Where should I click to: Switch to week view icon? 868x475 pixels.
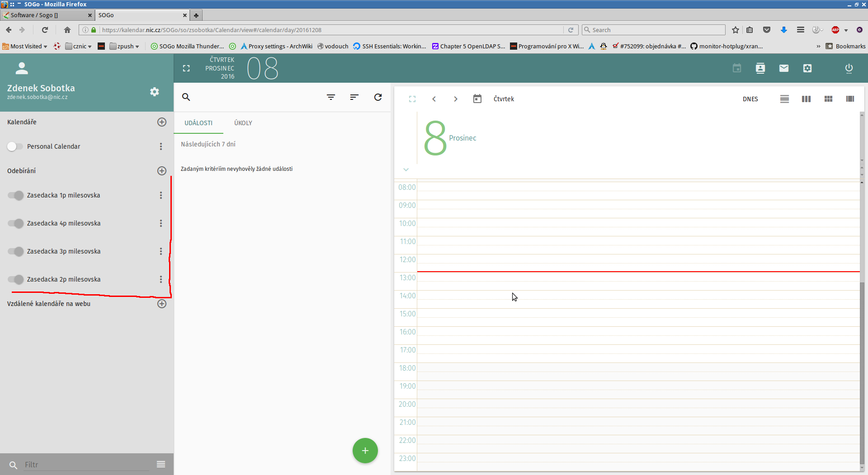pyautogui.click(x=806, y=99)
